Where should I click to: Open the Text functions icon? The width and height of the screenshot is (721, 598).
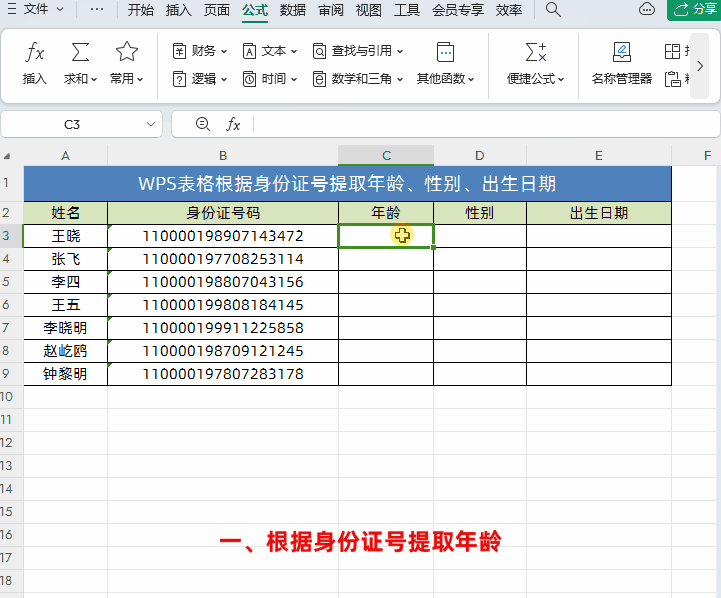(249, 51)
